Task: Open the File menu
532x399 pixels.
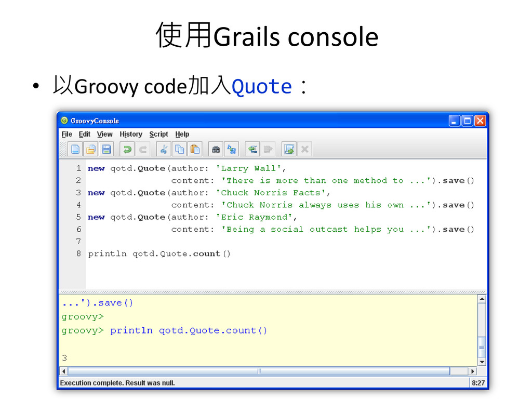Action: (67, 135)
